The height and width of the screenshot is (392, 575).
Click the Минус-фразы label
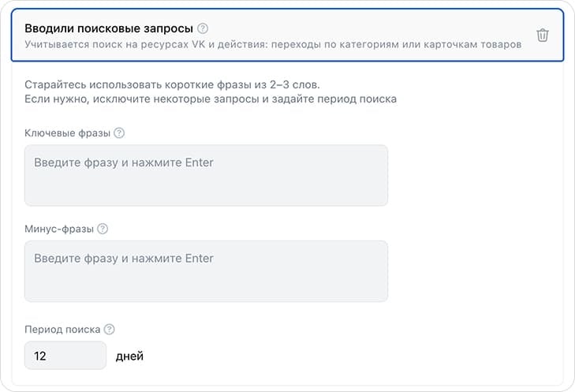click(x=59, y=229)
